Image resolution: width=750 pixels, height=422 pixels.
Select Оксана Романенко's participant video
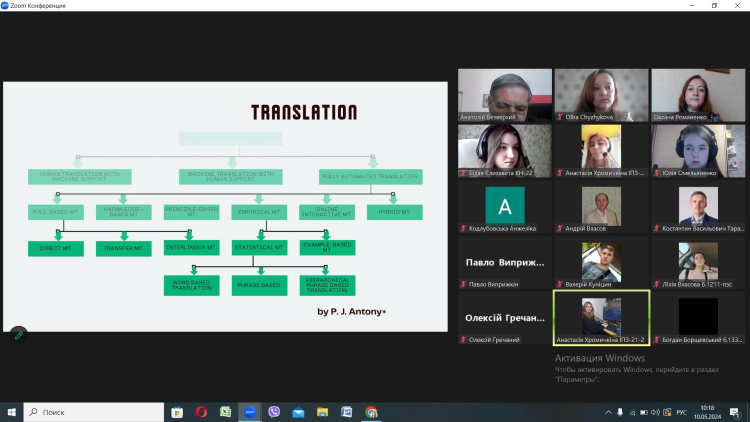coord(698,94)
